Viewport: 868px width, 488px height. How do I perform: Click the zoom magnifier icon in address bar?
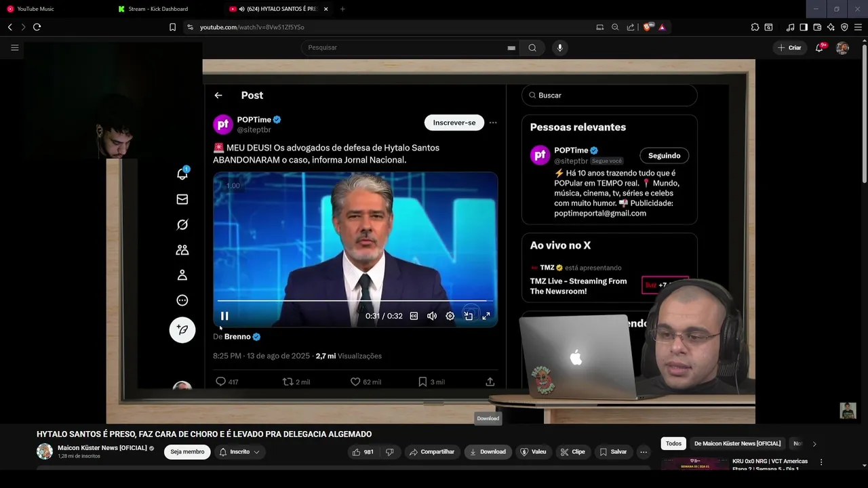[x=615, y=27]
